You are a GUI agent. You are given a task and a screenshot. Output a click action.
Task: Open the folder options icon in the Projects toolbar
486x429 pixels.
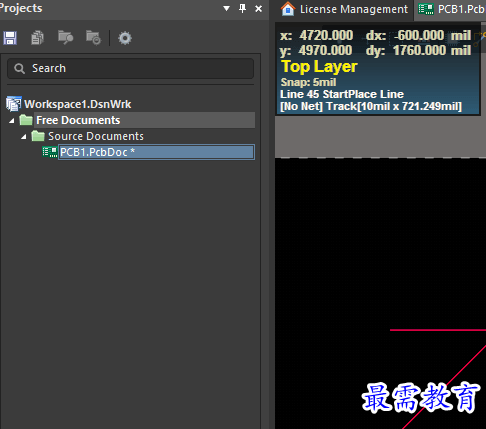[93, 37]
